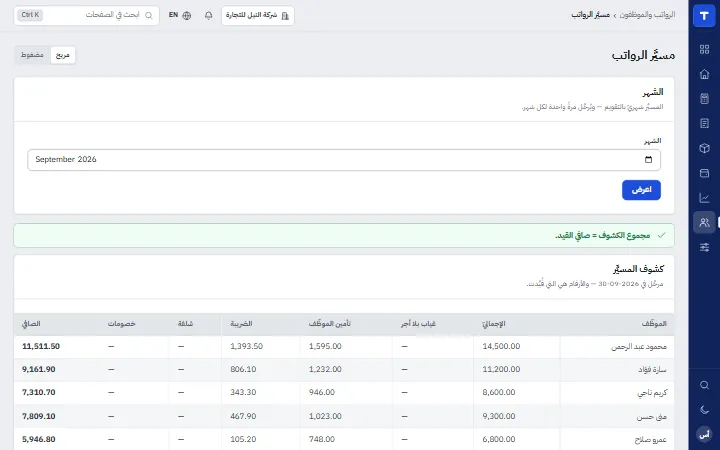Click tax value 343.30
Image resolution: width=720 pixels, height=450 pixels.
pos(243,393)
